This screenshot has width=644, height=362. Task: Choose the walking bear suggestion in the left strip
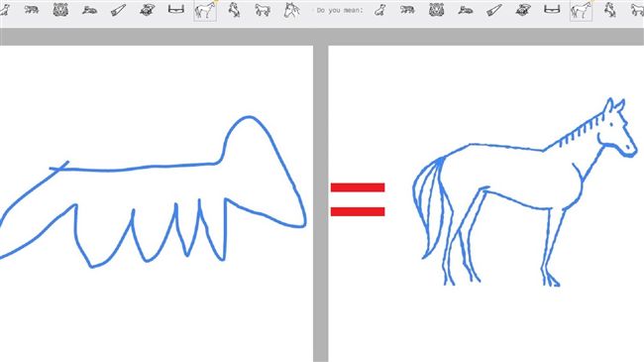click(32, 10)
